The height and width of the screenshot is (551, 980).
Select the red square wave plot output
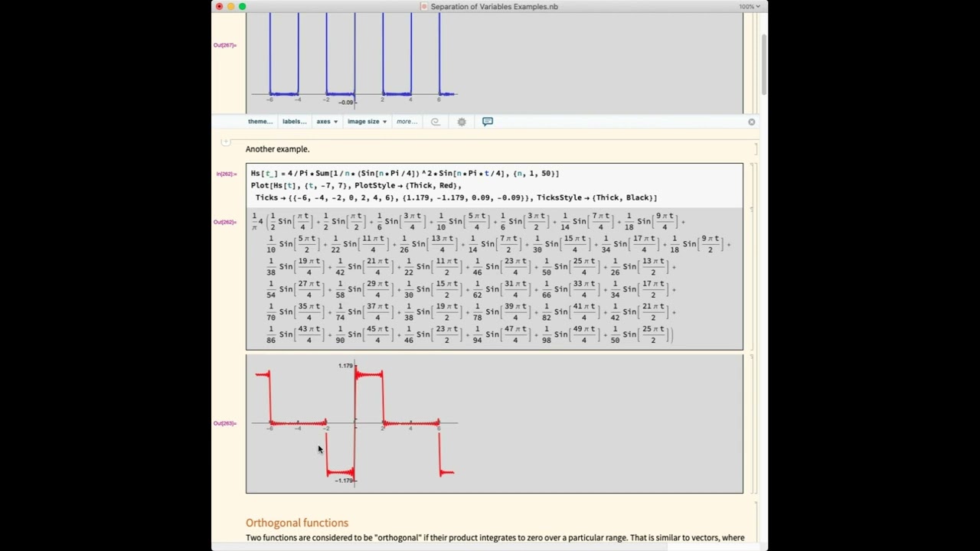[x=355, y=422]
